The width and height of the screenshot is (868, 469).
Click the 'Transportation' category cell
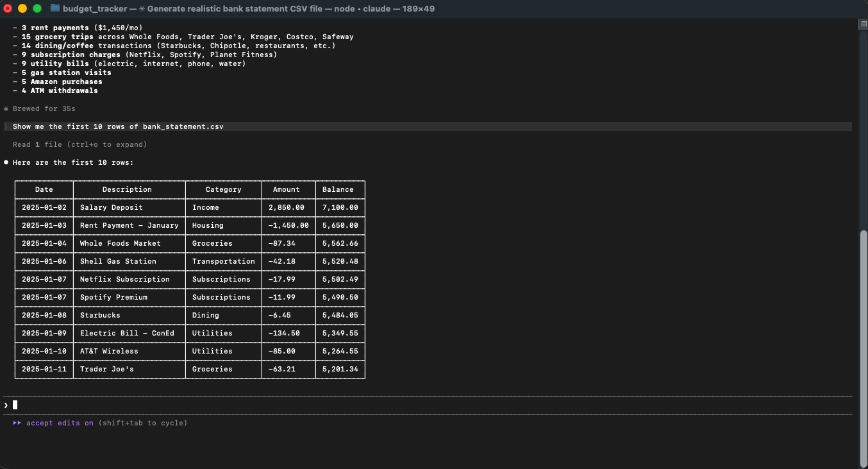click(x=223, y=261)
